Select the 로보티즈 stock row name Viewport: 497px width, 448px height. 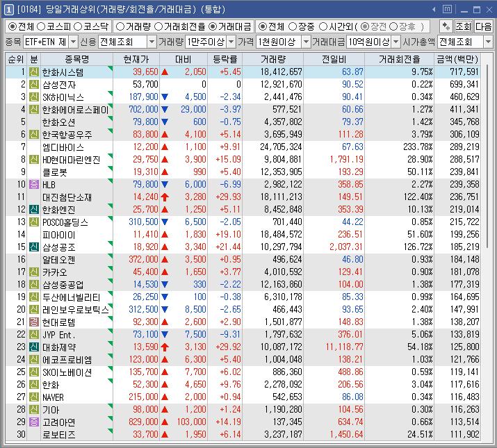58,434
